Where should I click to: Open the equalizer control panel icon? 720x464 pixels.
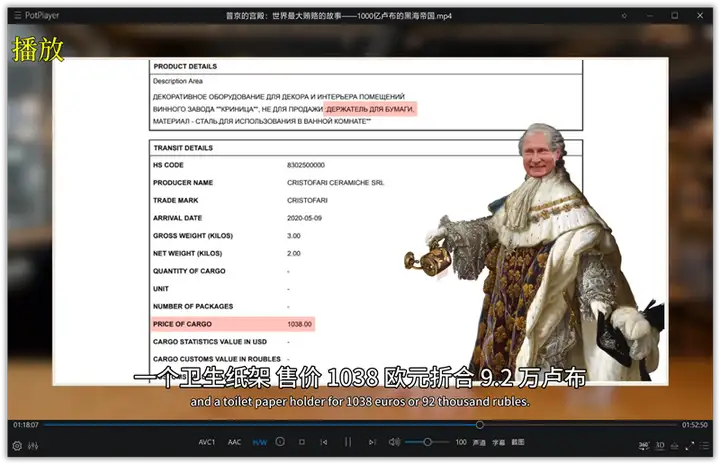click(33, 446)
